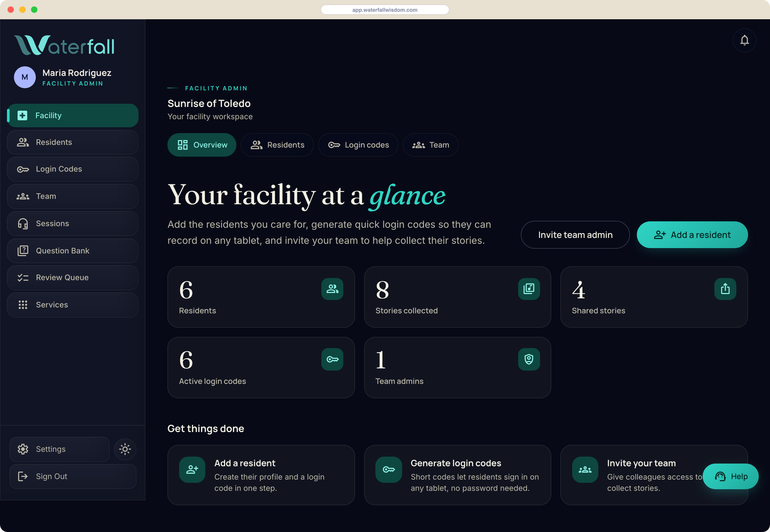
Task: Select the Overview tab
Action: [202, 145]
